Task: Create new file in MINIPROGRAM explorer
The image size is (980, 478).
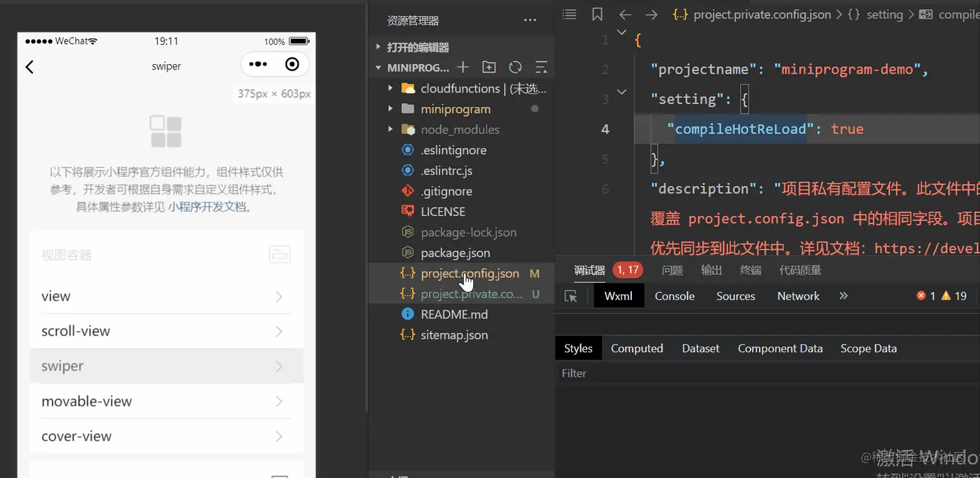Action: 463,67
